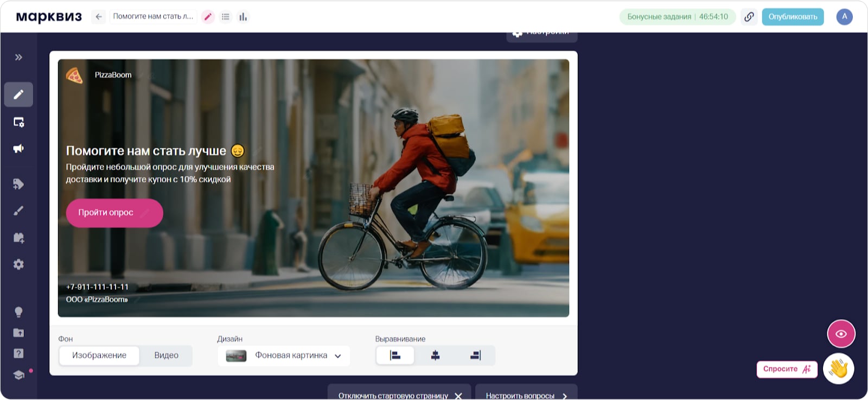Open the gear settings icon in sidebar

tap(18, 264)
